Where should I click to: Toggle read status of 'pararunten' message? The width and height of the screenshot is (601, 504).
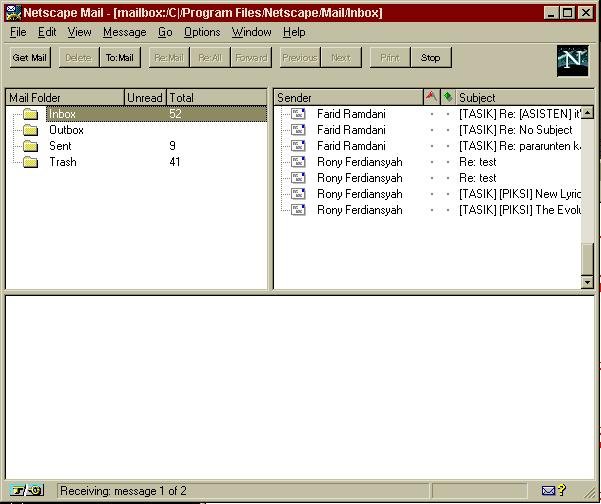[x=448, y=146]
